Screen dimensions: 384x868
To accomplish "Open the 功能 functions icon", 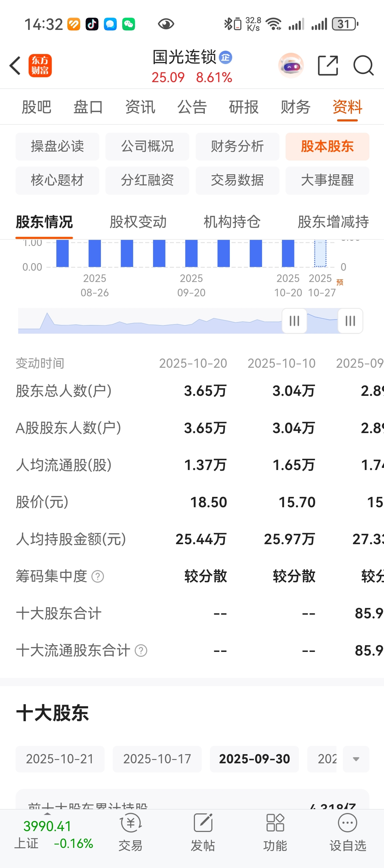I will click(x=275, y=832).
